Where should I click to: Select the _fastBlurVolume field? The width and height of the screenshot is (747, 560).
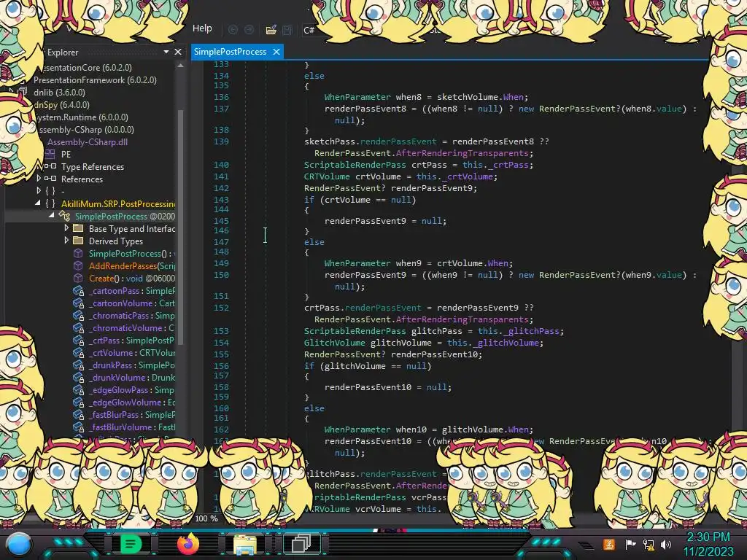131,427
